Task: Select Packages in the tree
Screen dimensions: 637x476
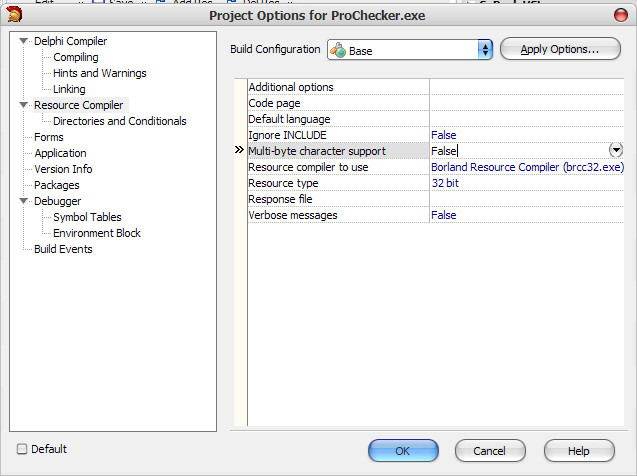Action: point(56,185)
